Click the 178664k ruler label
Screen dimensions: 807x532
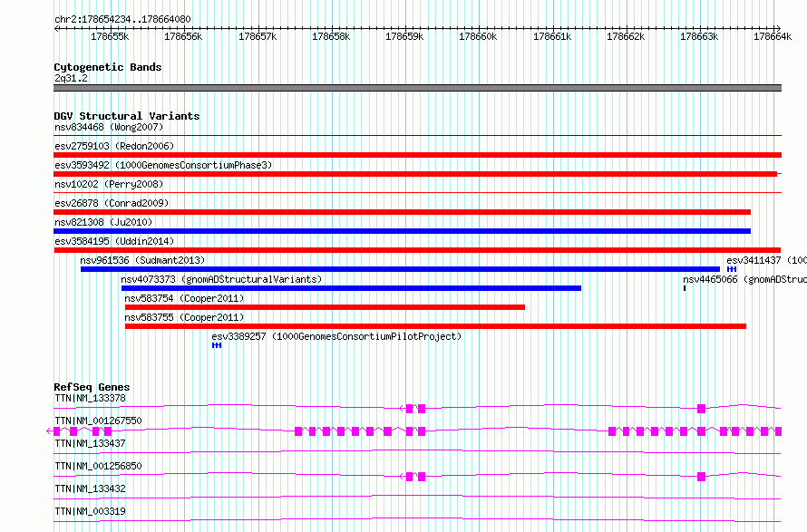click(773, 36)
